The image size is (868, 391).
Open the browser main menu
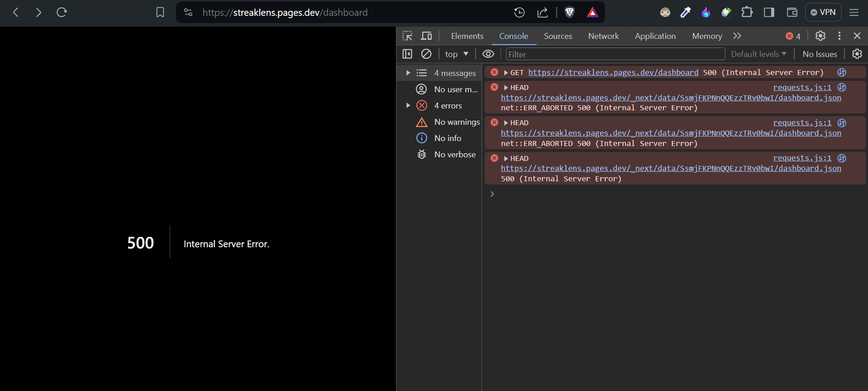pyautogui.click(x=854, y=12)
